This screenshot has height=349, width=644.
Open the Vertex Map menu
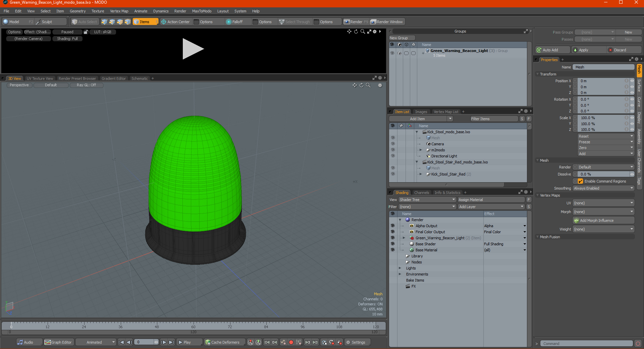[119, 11]
